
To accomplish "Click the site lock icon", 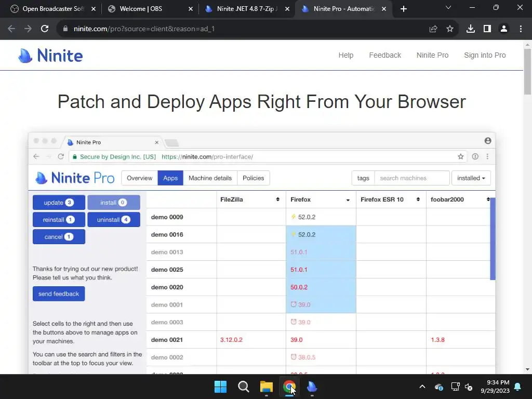I will (x=65, y=29).
